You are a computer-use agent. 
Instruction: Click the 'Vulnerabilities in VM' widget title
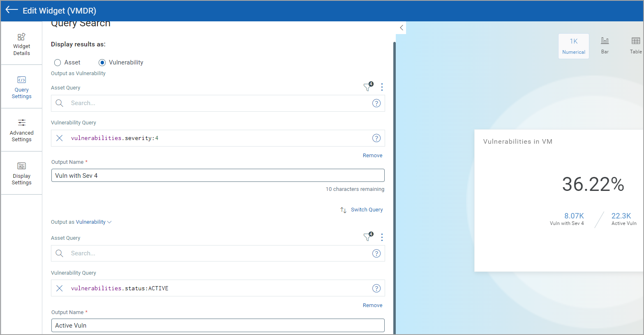[x=518, y=142]
